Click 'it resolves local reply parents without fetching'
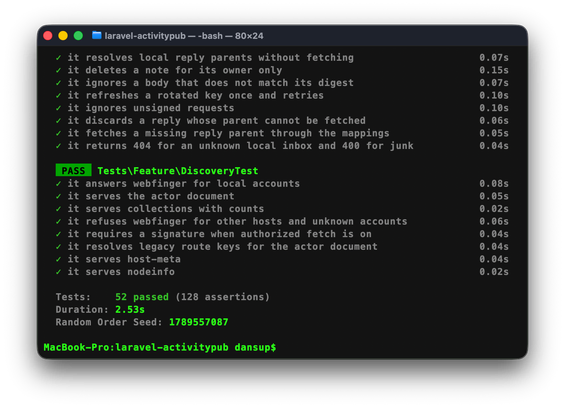565x408 pixels. 210,58
